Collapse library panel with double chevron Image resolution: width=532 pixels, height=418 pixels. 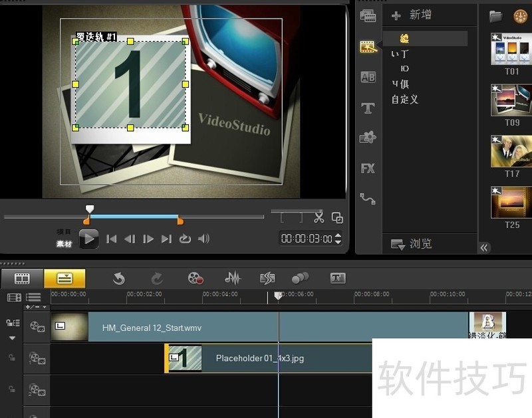click(484, 247)
